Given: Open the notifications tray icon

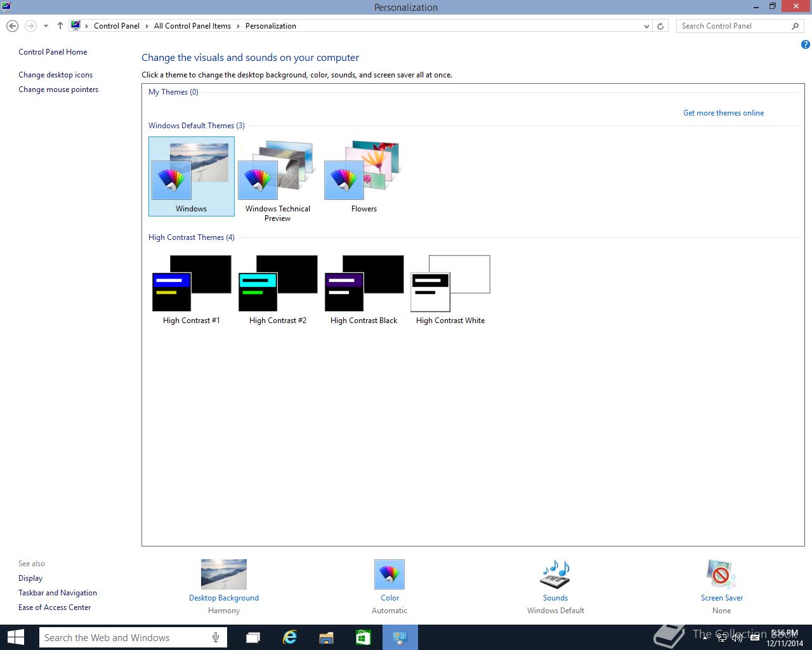Looking at the screenshot, I should click(754, 638).
